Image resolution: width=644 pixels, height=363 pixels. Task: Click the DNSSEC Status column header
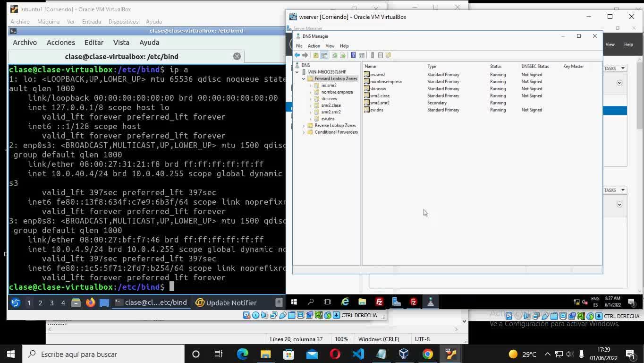tap(535, 67)
